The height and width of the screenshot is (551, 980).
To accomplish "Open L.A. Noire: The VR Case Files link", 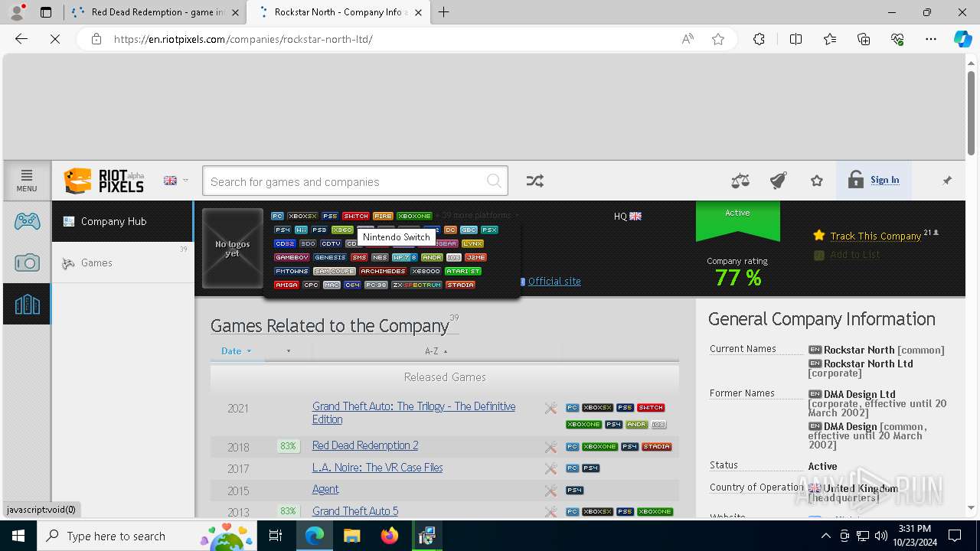I will (x=377, y=468).
